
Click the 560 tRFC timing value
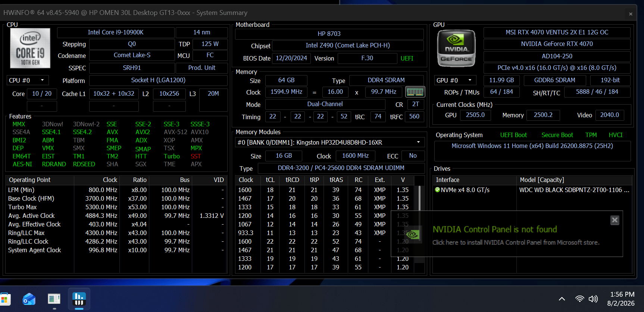click(x=414, y=117)
